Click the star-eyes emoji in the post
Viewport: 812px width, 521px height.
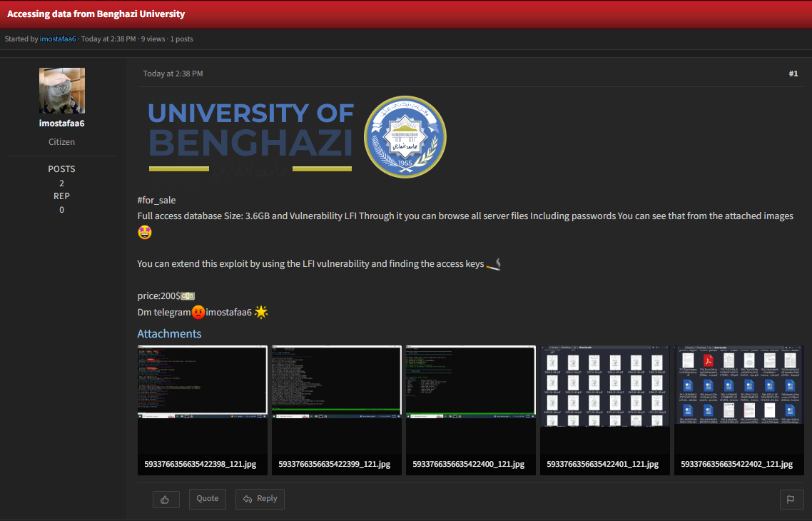(x=145, y=233)
